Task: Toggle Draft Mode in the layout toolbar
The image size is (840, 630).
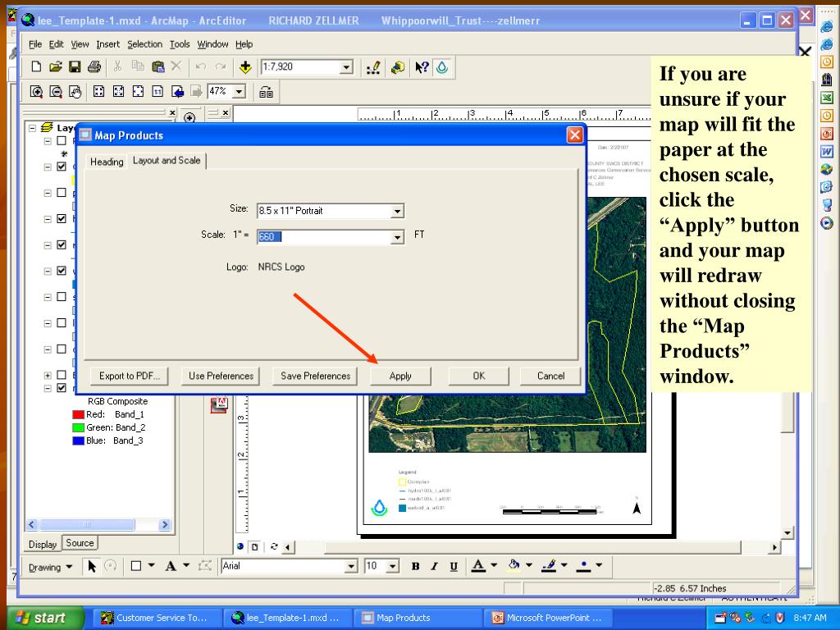Action: point(267,92)
